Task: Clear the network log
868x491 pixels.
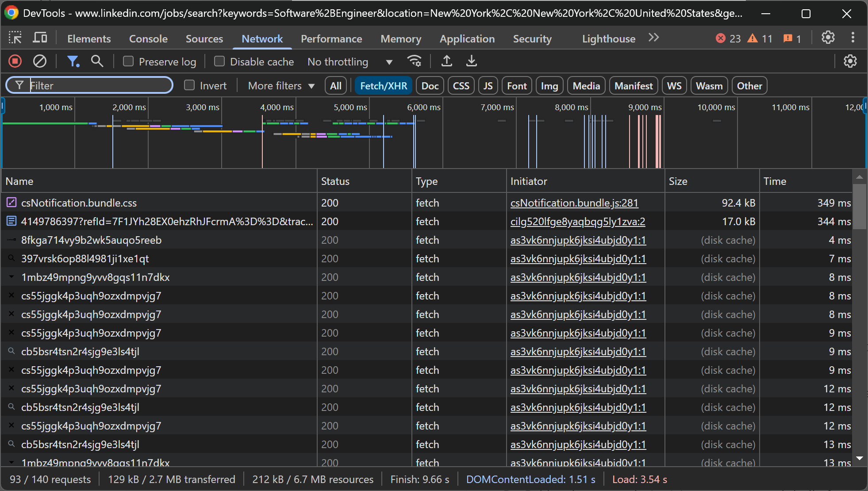Action: pos(40,61)
